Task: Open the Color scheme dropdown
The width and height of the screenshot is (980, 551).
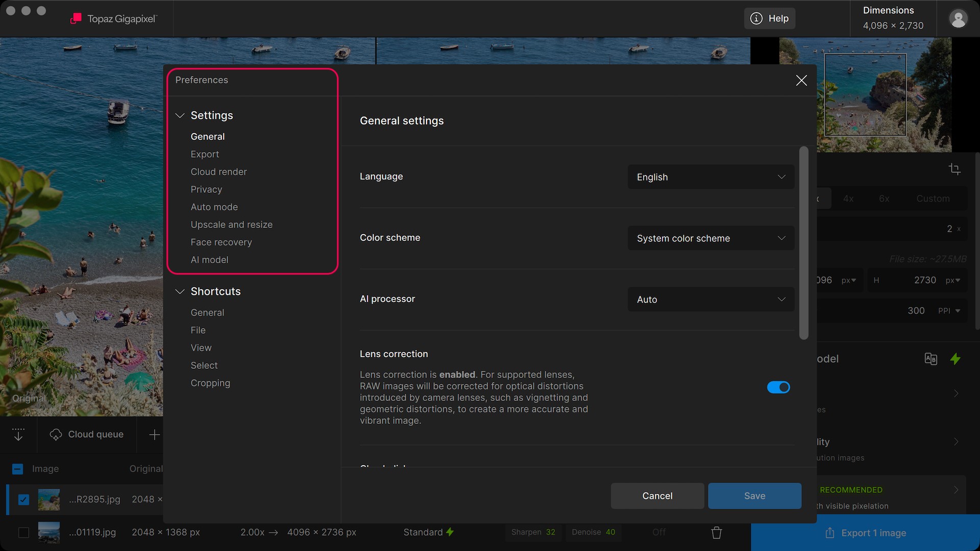Action: 710,238
